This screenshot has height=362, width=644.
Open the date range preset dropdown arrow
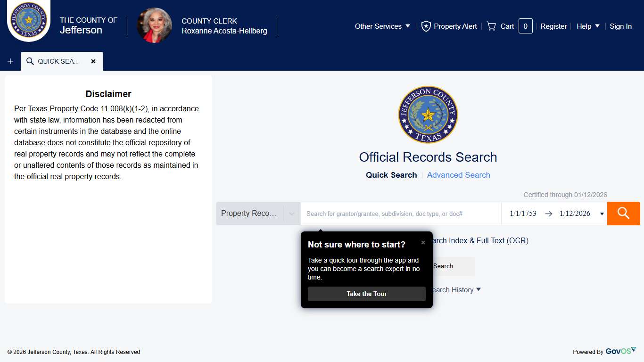[602, 214]
